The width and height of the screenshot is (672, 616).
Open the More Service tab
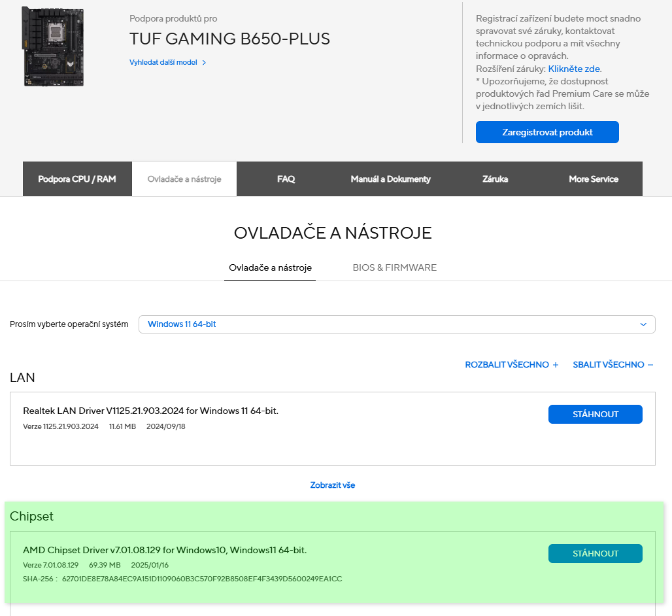[x=593, y=179]
